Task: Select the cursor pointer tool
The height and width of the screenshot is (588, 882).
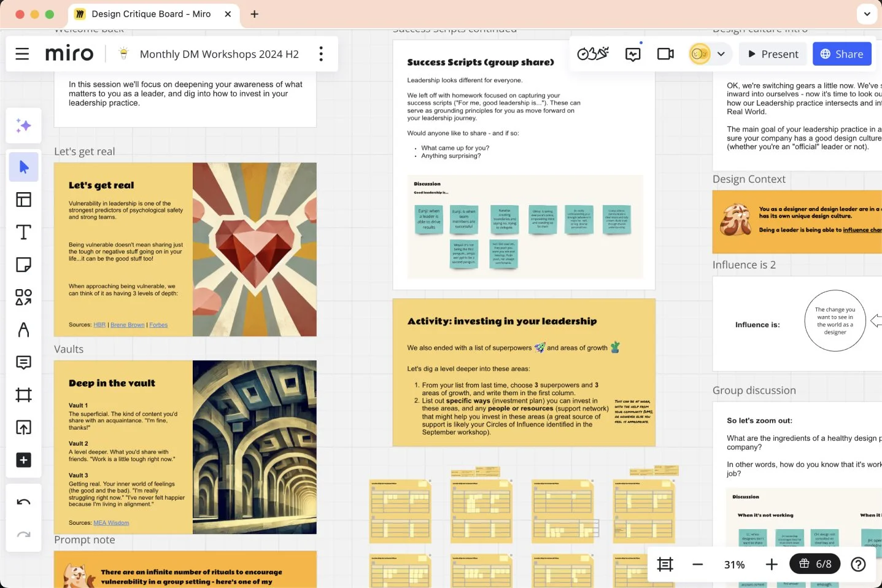Action: (x=24, y=167)
